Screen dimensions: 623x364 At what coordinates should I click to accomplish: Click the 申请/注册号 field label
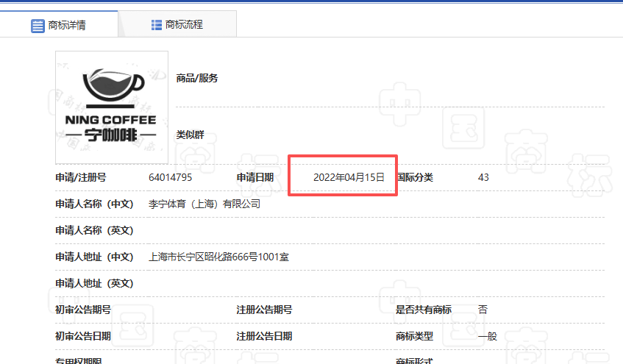[x=81, y=177]
